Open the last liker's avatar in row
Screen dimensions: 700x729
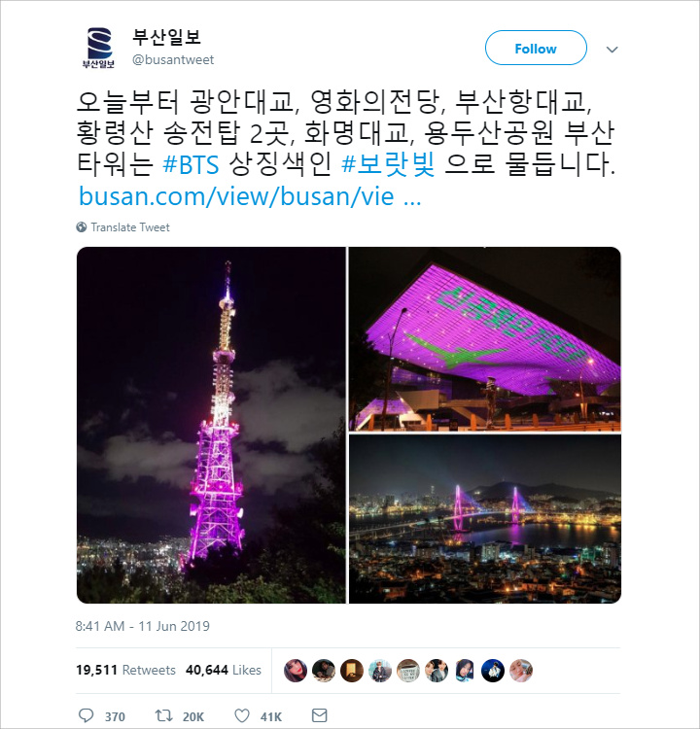point(521,671)
